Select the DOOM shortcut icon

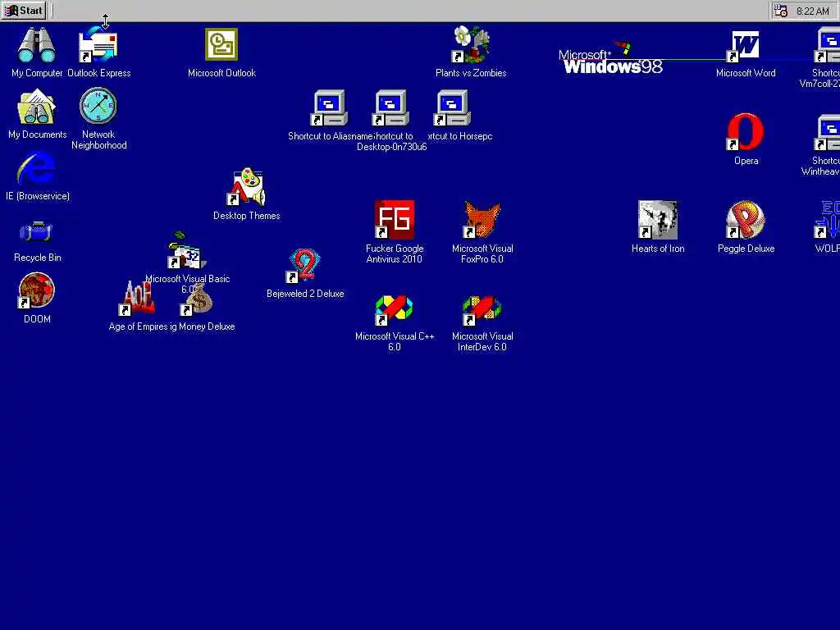pyautogui.click(x=36, y=291)
